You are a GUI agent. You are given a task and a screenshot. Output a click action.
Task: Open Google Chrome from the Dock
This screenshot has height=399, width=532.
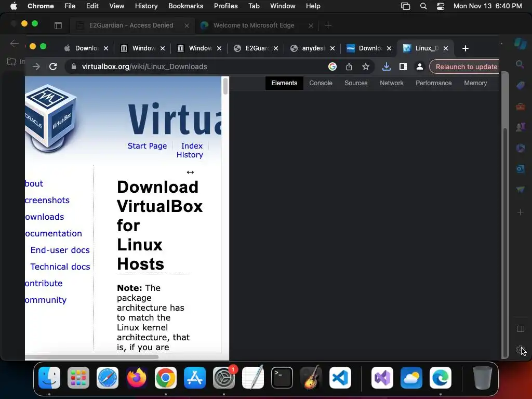point(166,378)
